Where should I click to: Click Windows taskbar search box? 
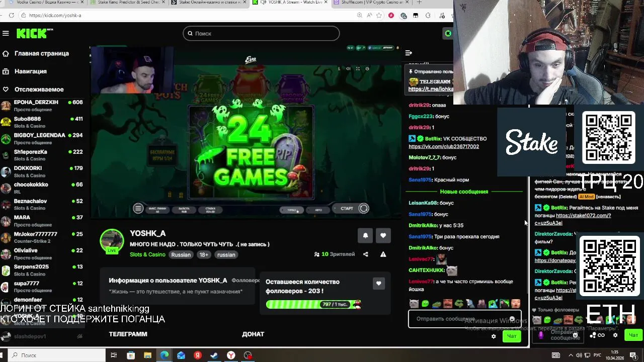coord(56,355)
